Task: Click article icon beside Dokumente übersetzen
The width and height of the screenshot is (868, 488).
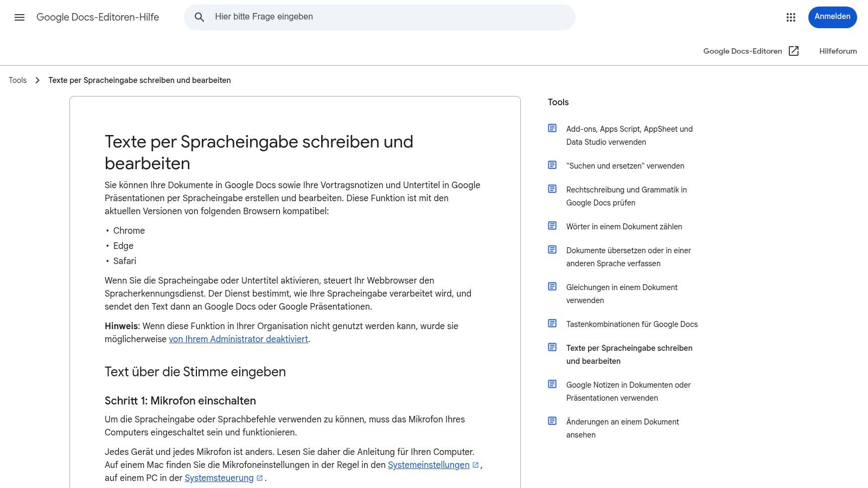Action: [552, 249]
